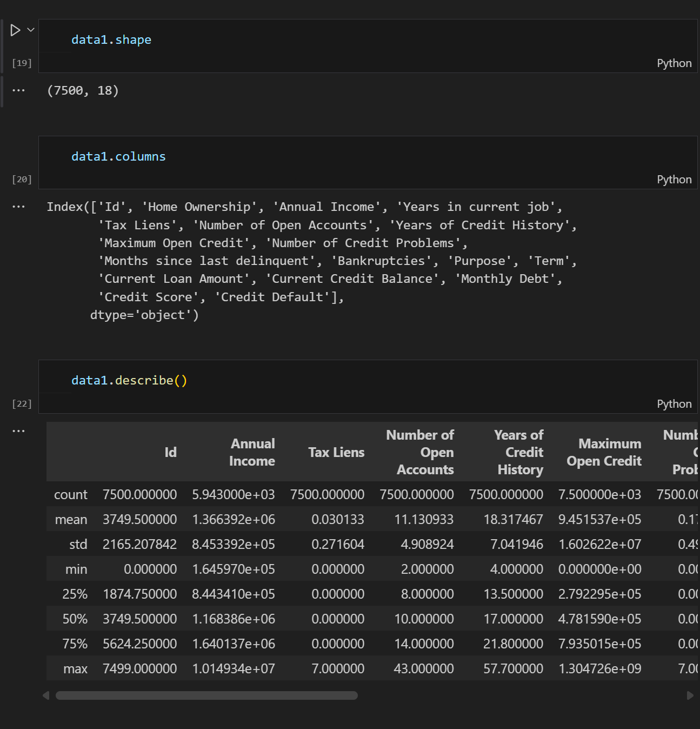Select the Tax Liens column header
This screenshot has width=700, height=729.
click(x=336, y=452)
